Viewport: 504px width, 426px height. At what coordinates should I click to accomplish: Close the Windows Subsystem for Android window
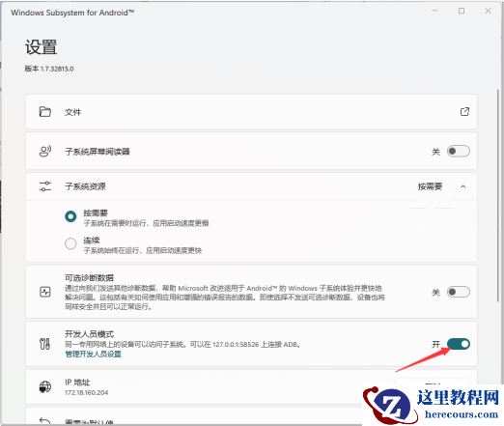click(x=488, y=12)
